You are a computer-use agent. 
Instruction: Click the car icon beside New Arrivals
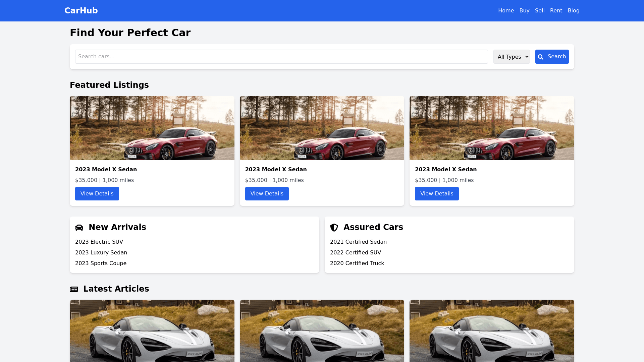click(79, 228)
